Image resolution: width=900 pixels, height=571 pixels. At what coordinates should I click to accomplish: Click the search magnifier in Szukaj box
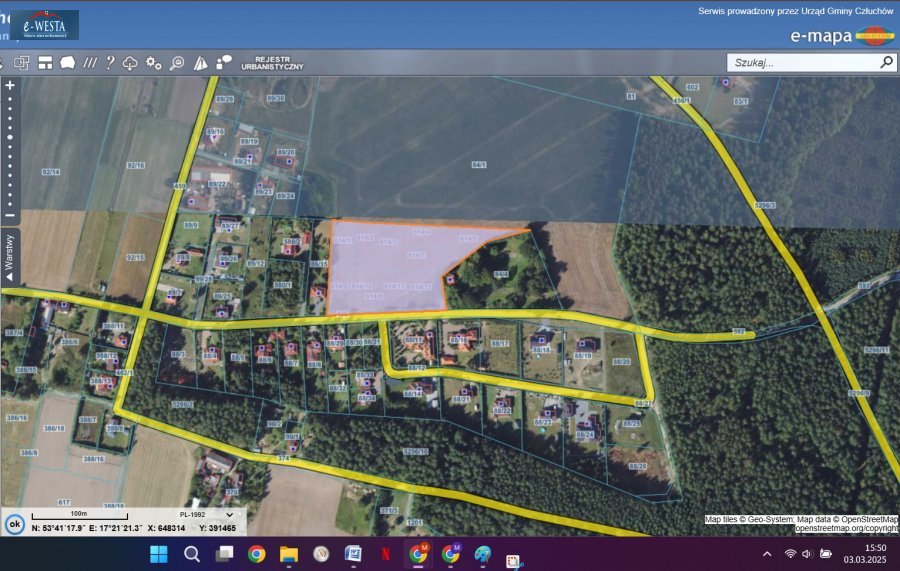[x=886, y=62]
